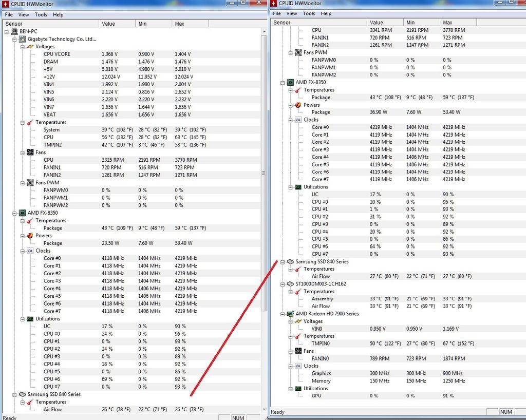Select the Graphics clock row
526x420 pixels.
[418, 373]
